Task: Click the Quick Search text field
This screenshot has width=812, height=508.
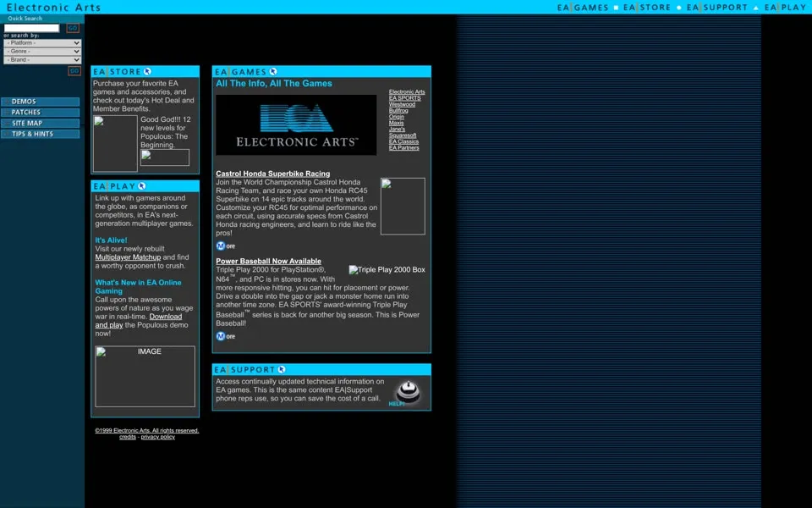Action: [x=31, y=28]
